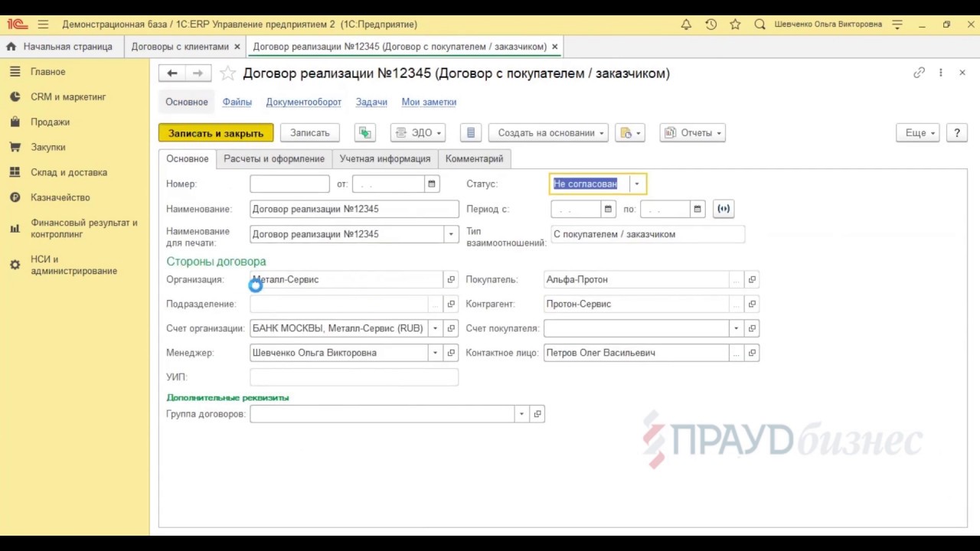
Task: Open the 'Мои заметки' link
Action: pyautogui.click(x=429, y=102)
